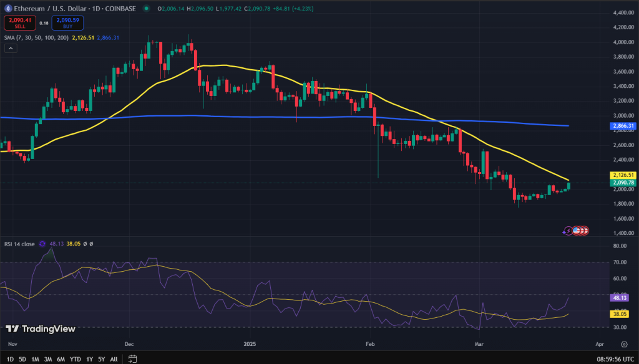This screenshot has height=364, width=639.
Task: Click the 80.00 RSI scale label
Action: 620,246
